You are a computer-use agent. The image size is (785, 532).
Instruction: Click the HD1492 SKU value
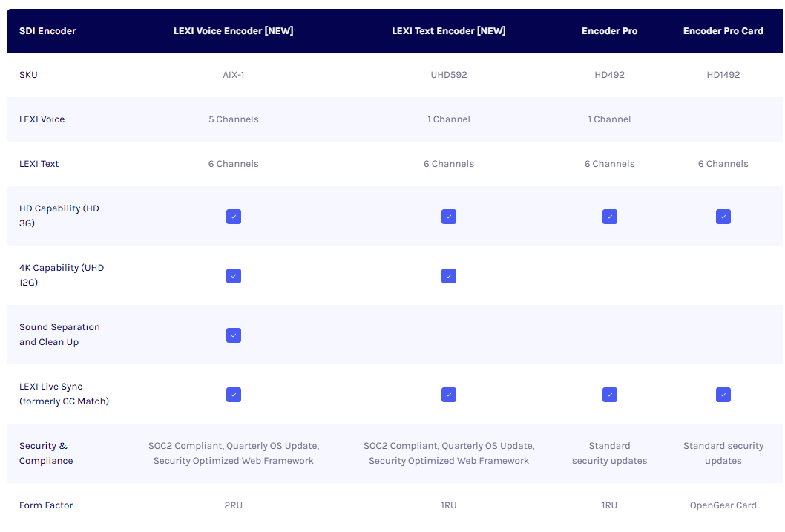(x=723, y=75)
